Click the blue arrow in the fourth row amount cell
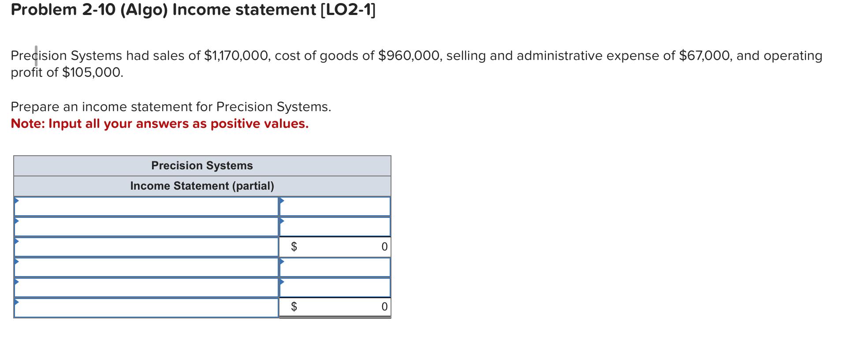The width and height of the screenshot is (868, 359). point(281,263)
